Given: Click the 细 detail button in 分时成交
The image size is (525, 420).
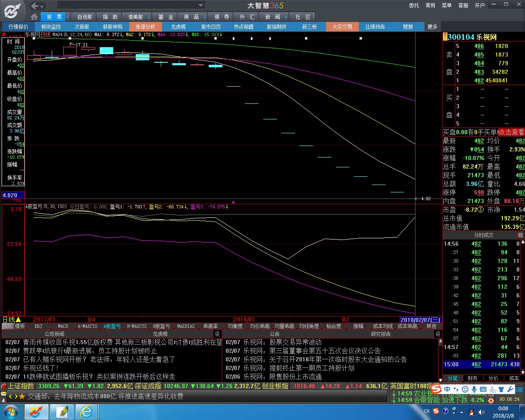Looking at the screenshot, I should [520, 235].
